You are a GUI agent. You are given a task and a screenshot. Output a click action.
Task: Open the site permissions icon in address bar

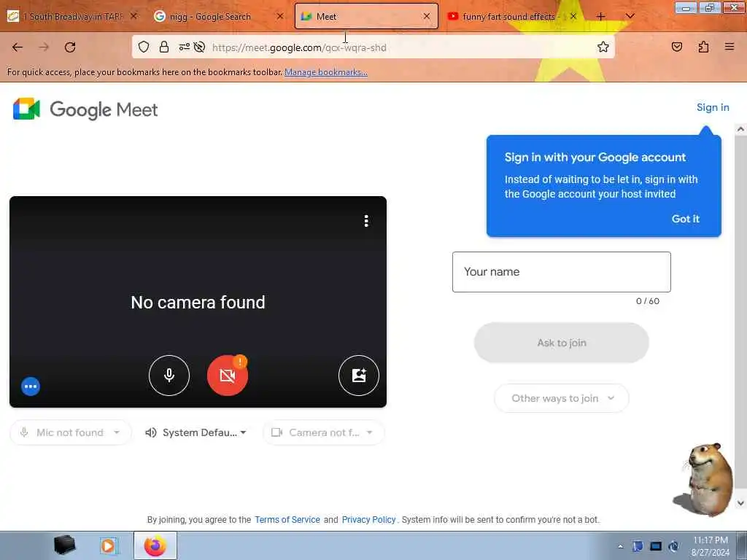184,47
